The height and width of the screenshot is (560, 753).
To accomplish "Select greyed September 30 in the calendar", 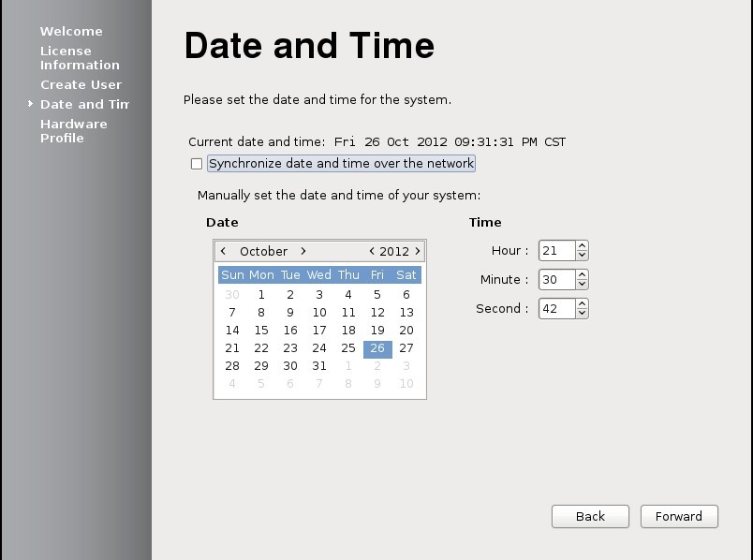I will 232,294.
